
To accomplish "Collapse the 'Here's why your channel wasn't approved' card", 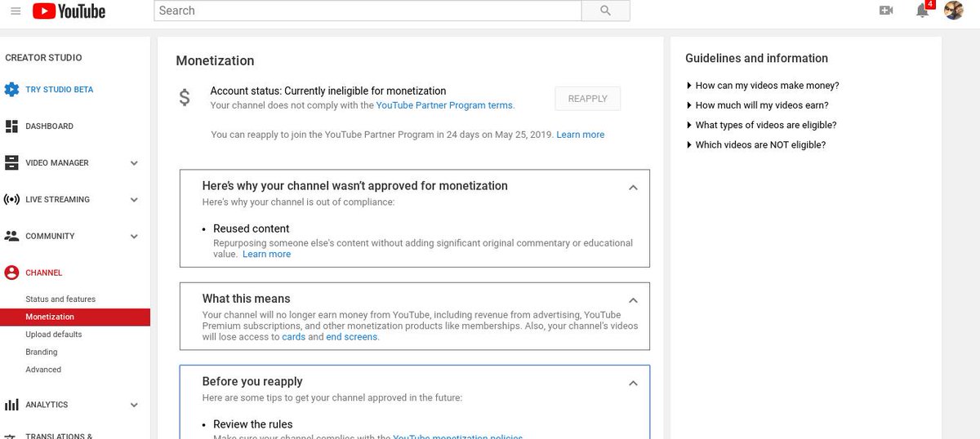I will point(632,188).
